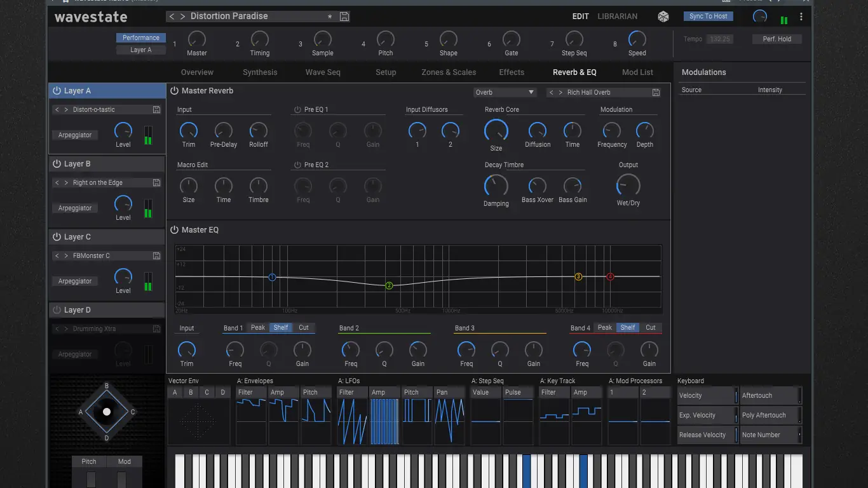This screenshot has width=868, height=488.
Task: Switch to the Synthesis tab
Action: [x=260, y=72]
